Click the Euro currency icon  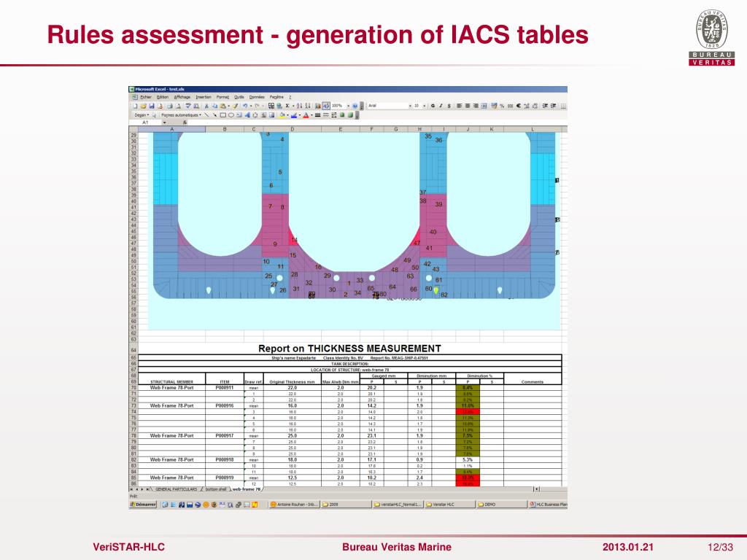[x=519, y=106]
